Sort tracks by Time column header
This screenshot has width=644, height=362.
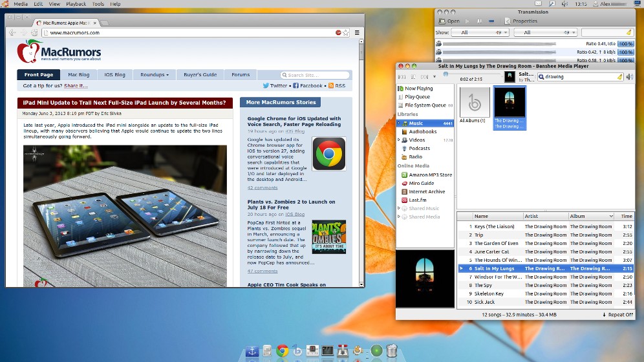coord(625,217)
